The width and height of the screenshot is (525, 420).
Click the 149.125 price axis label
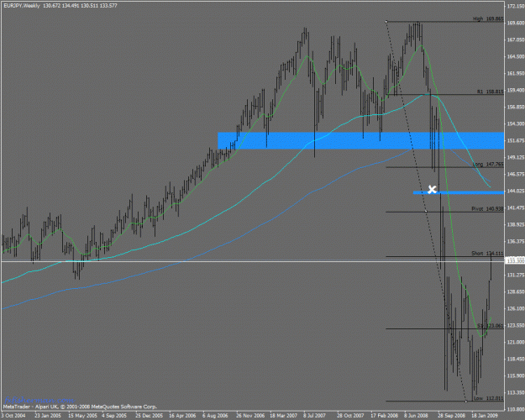click(x=516, y=157)
